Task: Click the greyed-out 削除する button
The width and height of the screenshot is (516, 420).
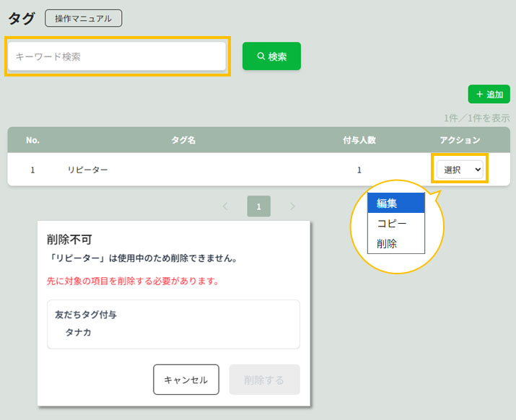Action: tap(264, 380)
